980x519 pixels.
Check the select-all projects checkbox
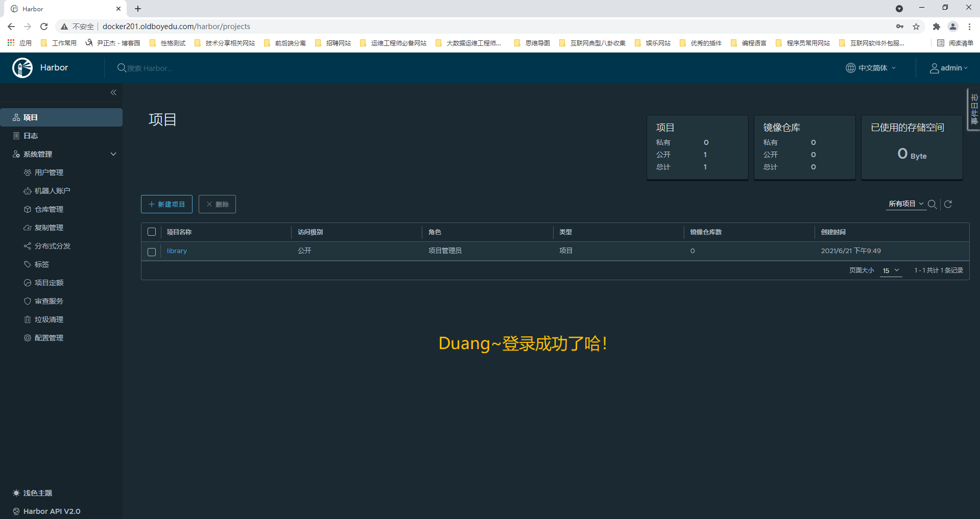click(152, 232)
